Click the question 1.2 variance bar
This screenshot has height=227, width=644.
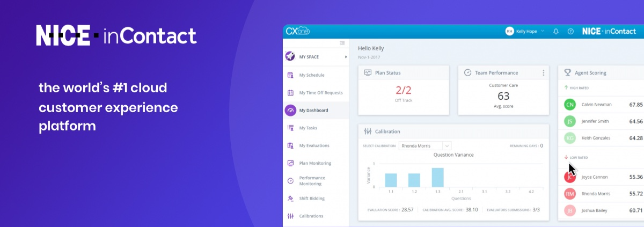point(414,180)
